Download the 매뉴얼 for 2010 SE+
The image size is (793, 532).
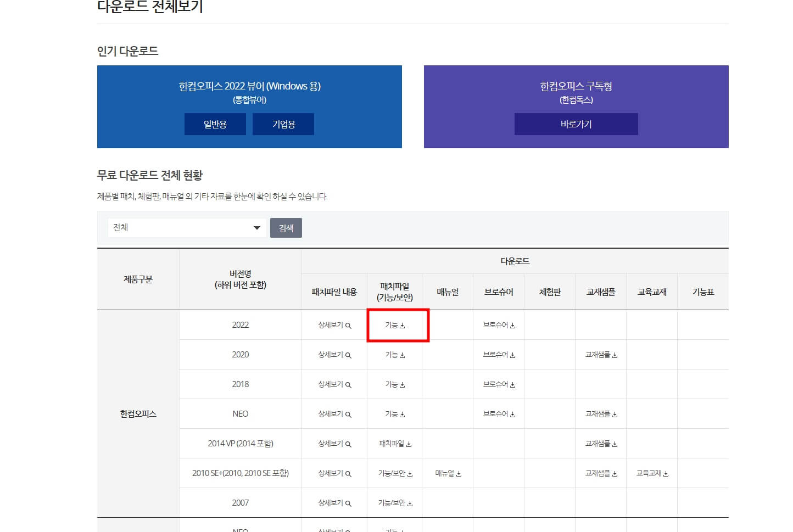coord(448,473)
